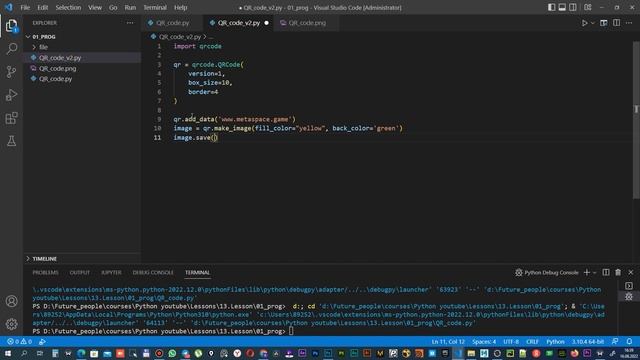
Task: Open changes compare icon in editor toolbar
Action: tap(604, 23)
